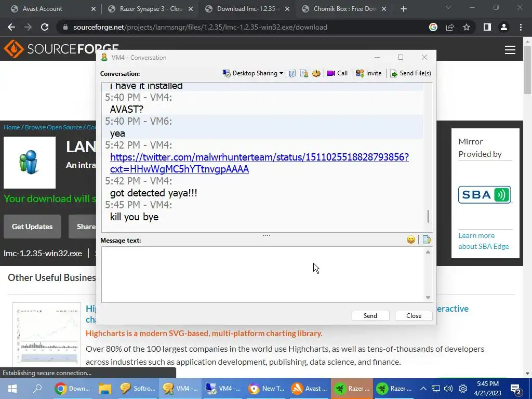532x399 pixels.
Task: Open the notification center icon
Action: coord(515,389)
